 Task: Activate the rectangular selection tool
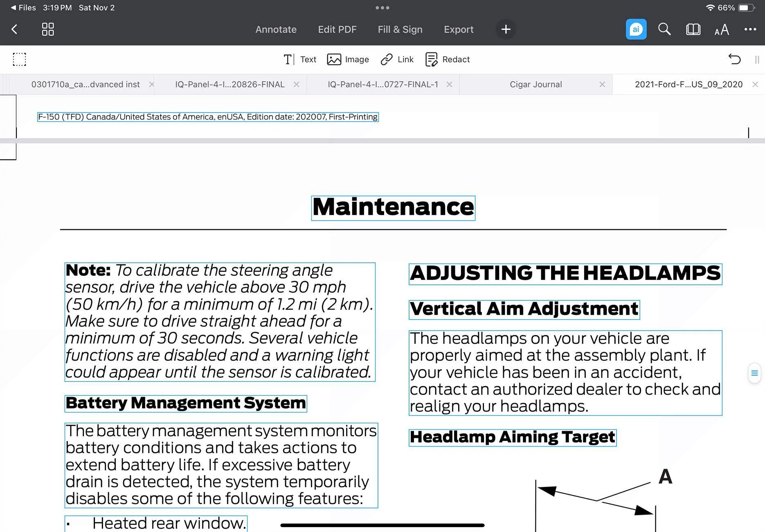click(19, 59)
